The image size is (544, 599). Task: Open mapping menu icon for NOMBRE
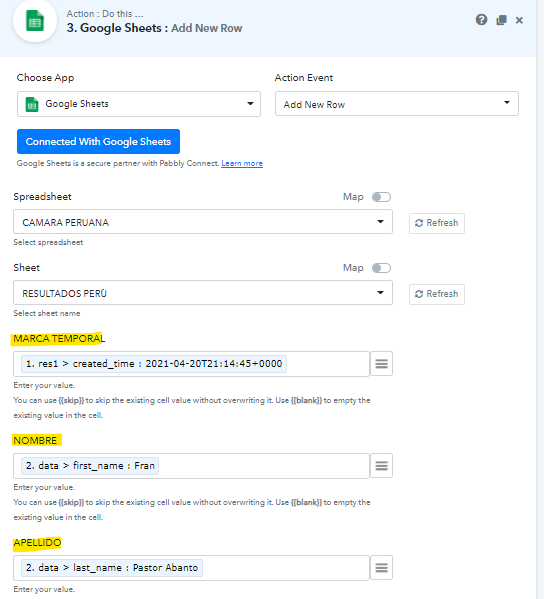pos(381,466)
